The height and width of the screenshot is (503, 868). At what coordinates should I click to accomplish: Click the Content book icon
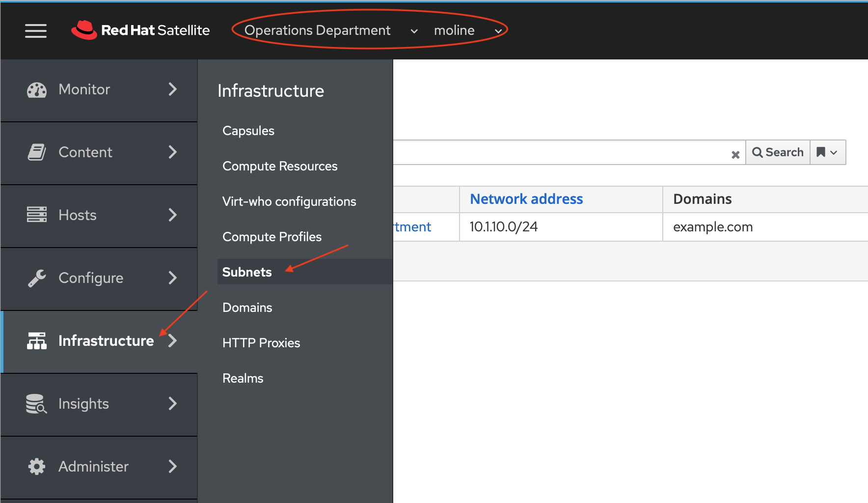tap(36, 152)
